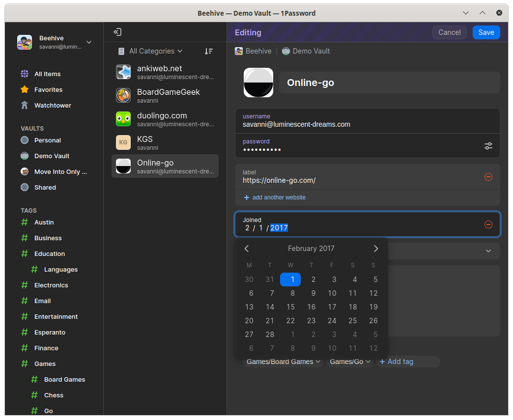Filter by the Chess tag
Screen dimensions: 513x420
point(54,395)
